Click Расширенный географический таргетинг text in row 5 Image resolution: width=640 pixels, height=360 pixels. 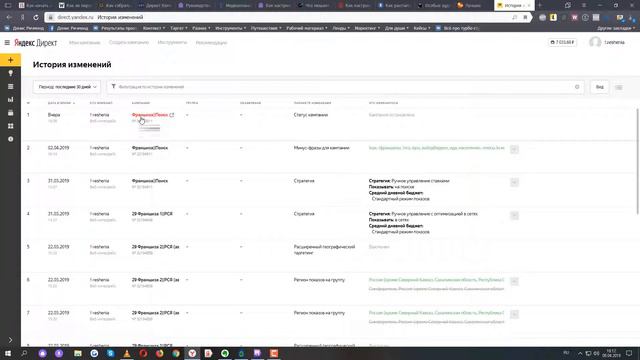324,250
